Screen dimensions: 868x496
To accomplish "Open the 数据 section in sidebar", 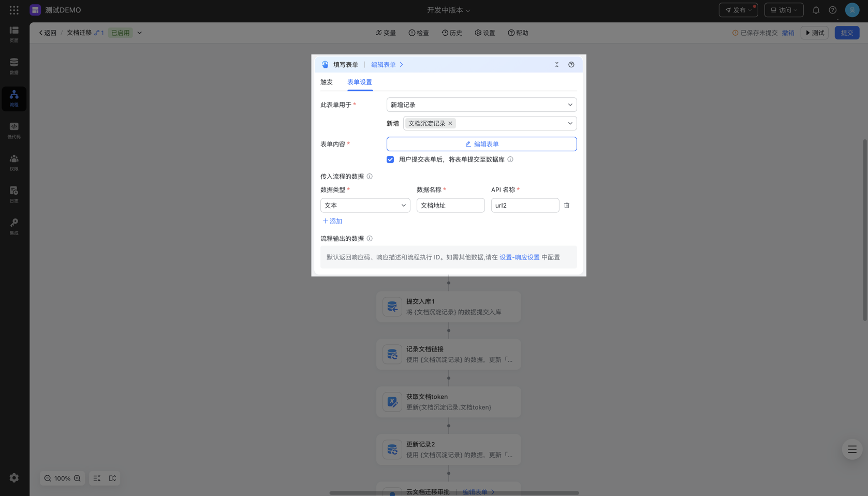I will [x=14, y=66].
